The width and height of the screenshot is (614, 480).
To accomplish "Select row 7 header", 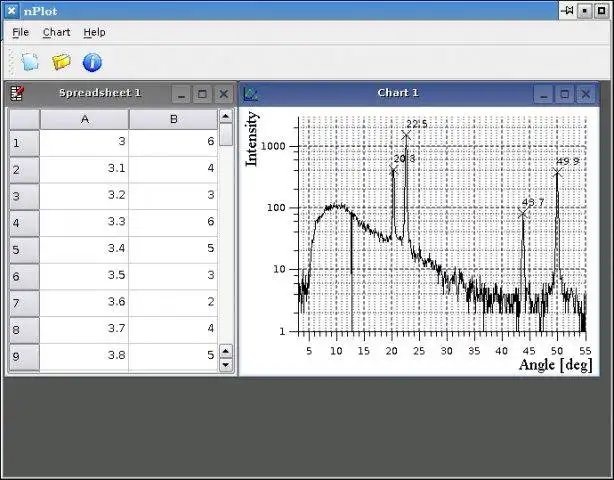I will tap(24, 303).
